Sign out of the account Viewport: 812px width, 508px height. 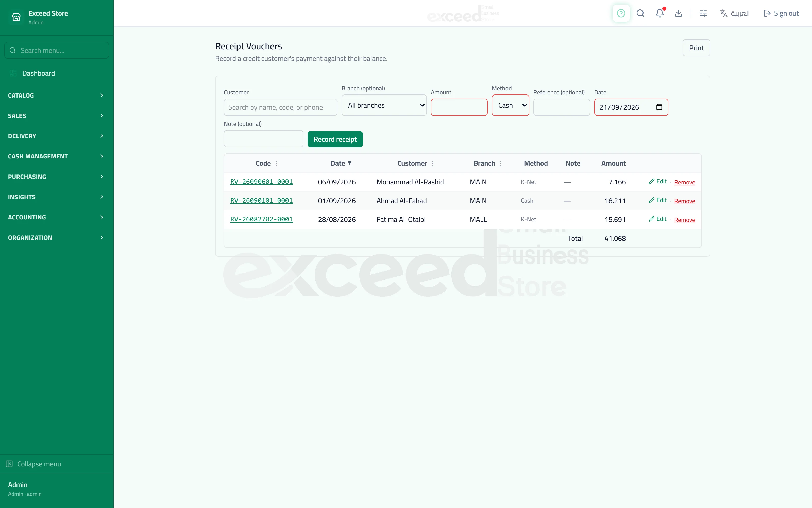(781, 13)
